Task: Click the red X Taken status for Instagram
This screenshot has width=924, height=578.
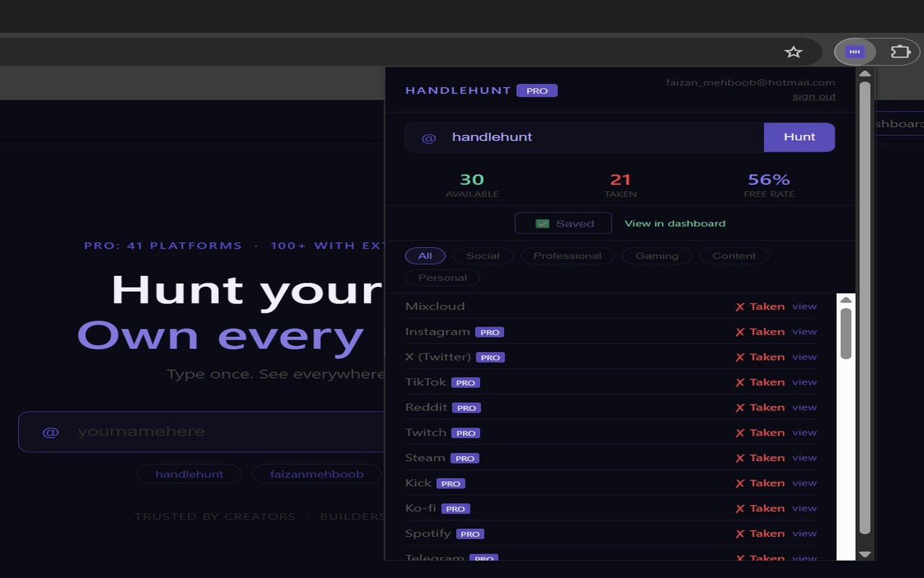Action: [760, 332]
